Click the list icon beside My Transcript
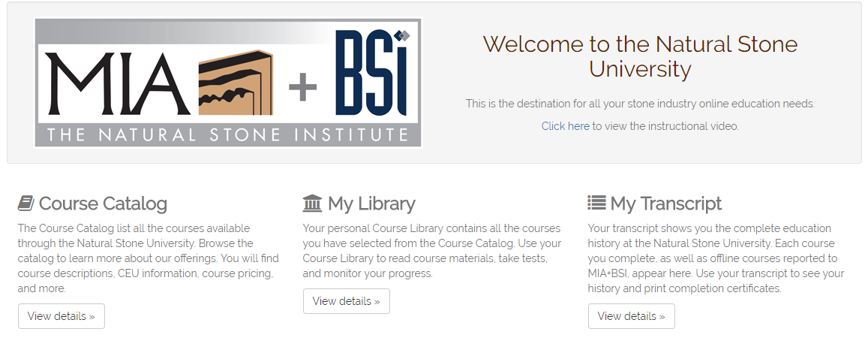The width and height of the screenshot is (868, 350). [596, 203]
